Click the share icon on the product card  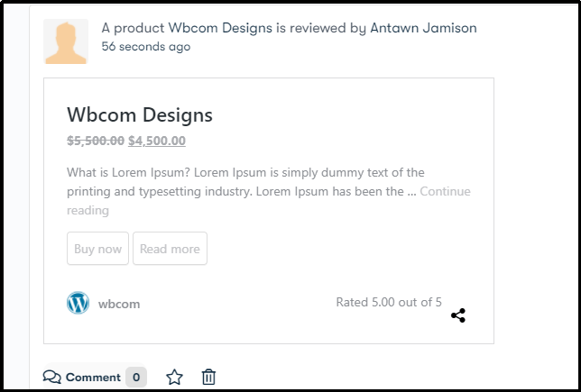[458, 315]
